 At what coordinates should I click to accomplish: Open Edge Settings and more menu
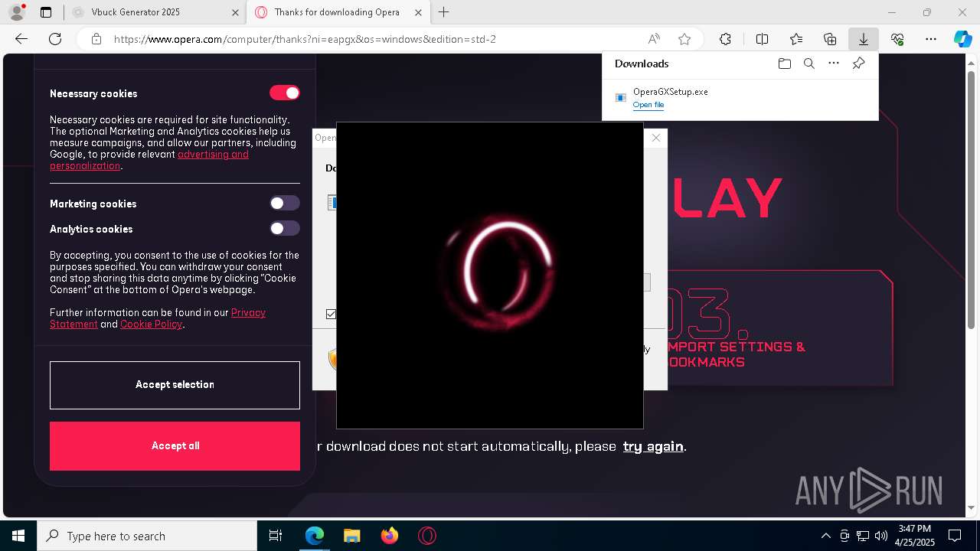point(931,39)
